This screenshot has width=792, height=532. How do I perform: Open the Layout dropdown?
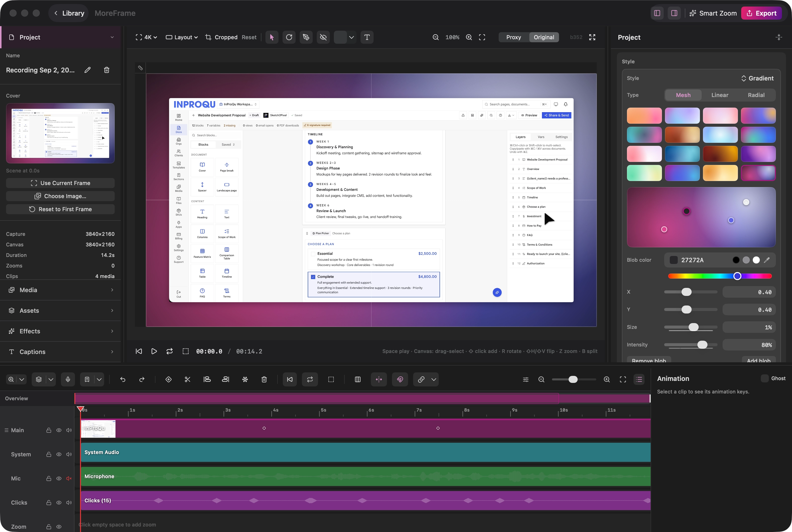pos(182,37)
